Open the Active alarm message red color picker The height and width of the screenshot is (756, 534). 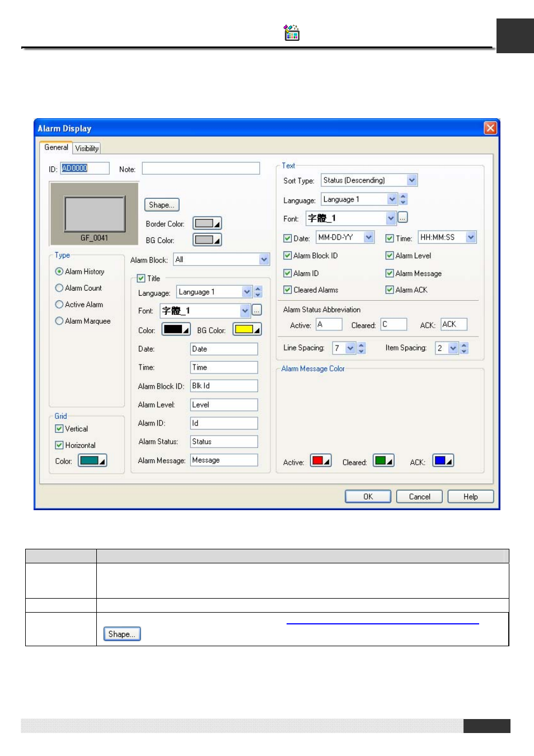[x=321, y=460]
